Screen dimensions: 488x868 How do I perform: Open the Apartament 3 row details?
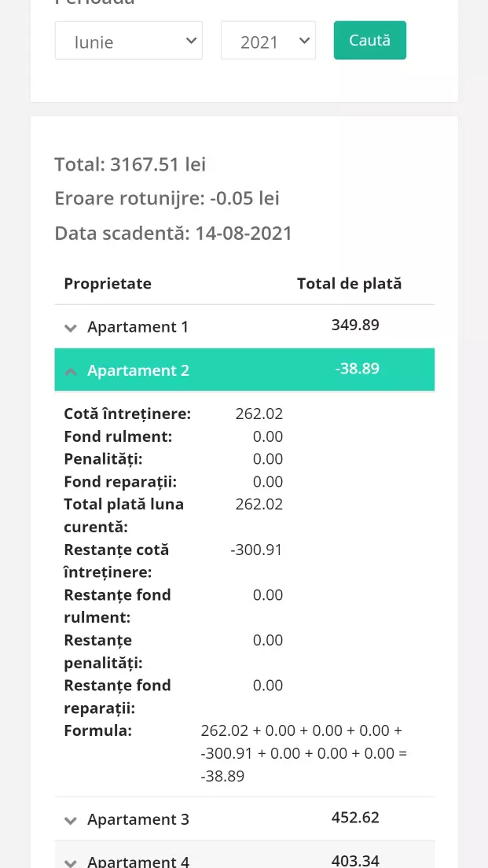pyautogui.click(x=138, y=819)
